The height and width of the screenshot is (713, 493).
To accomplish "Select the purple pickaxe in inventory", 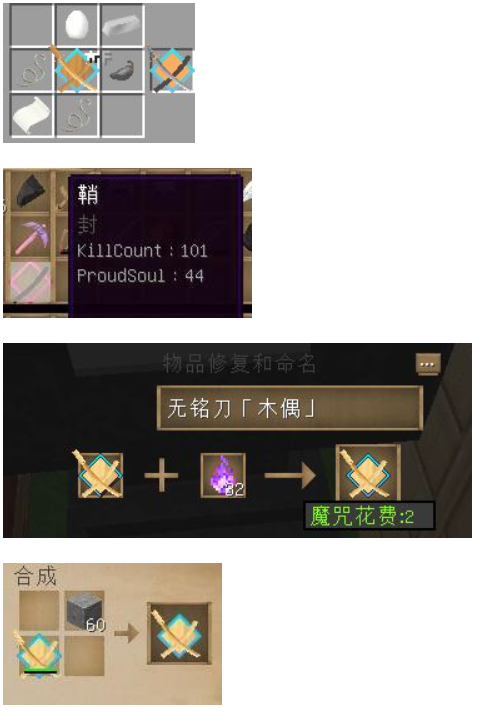I will coord(31,238).
